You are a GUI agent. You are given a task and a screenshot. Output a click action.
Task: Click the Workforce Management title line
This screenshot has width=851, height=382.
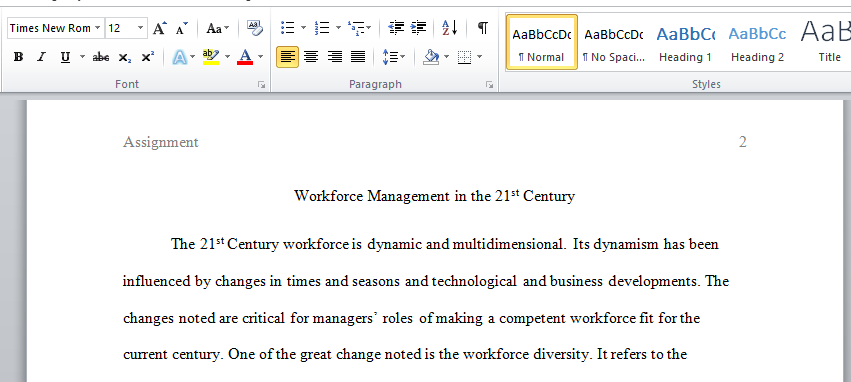coord(434,195)
